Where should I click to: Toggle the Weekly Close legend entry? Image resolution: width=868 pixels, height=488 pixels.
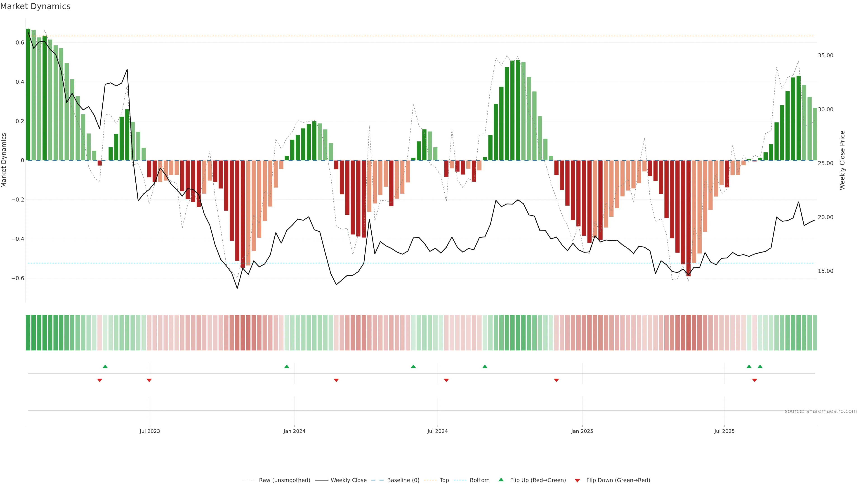(348, 480)
